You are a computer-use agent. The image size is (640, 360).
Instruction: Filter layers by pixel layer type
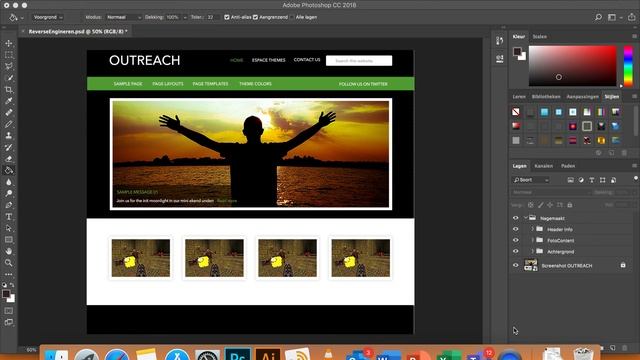(x=571, y=180)
